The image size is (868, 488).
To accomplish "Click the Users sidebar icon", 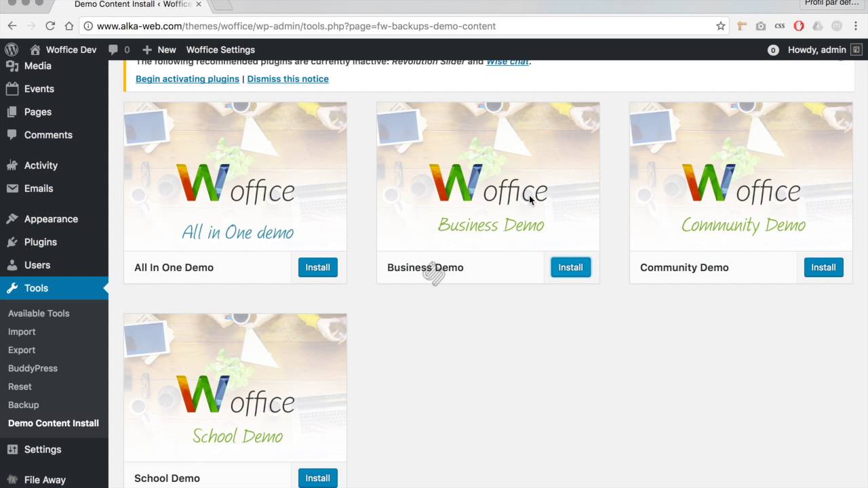I will tap(12, 265).
